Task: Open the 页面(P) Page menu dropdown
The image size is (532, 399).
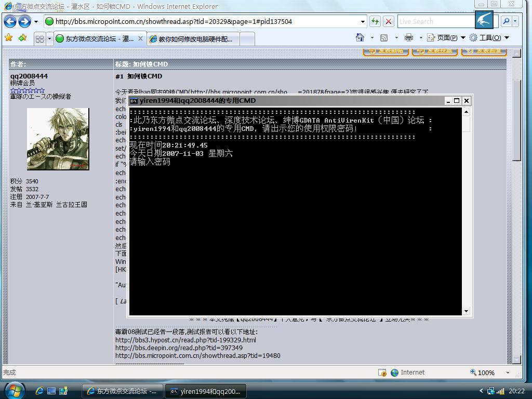Action: coord(445,38)
